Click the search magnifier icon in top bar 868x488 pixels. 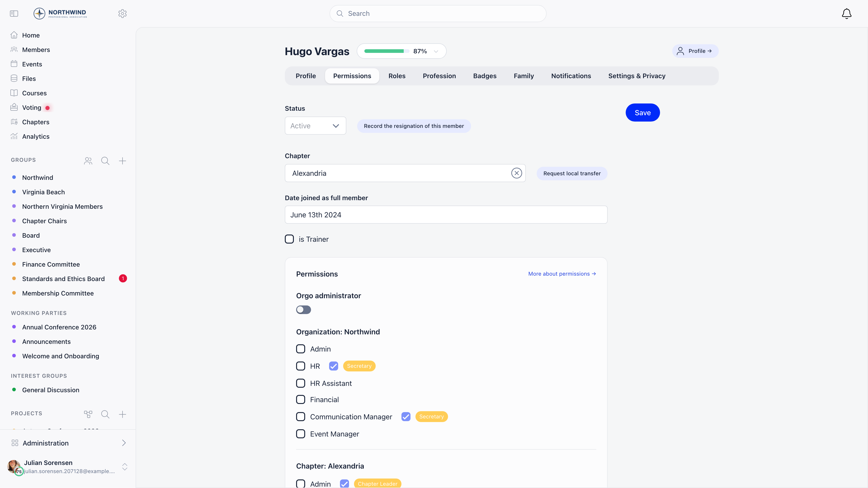coord(340,14)
